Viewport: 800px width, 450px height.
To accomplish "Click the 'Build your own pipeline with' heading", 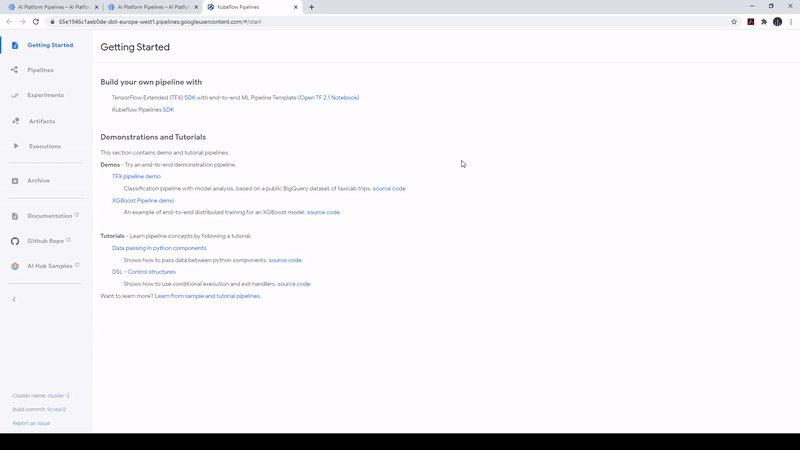I will 151,82.
